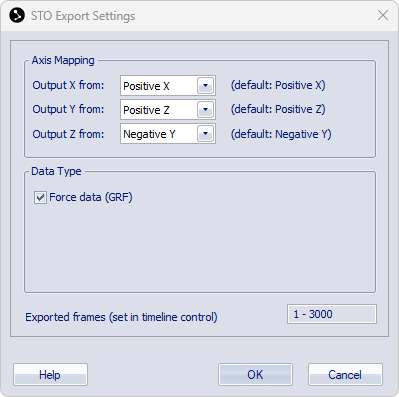Open the Output X from dropdown arrow
Image resolution: width=399 pixels, height=397 pixels.
pos(205,86)
